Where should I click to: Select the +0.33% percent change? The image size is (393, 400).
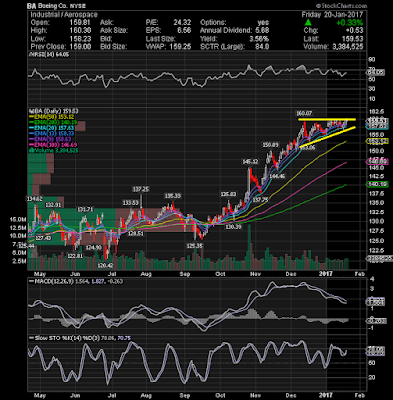pyautogui.click(x=349, y=23)
